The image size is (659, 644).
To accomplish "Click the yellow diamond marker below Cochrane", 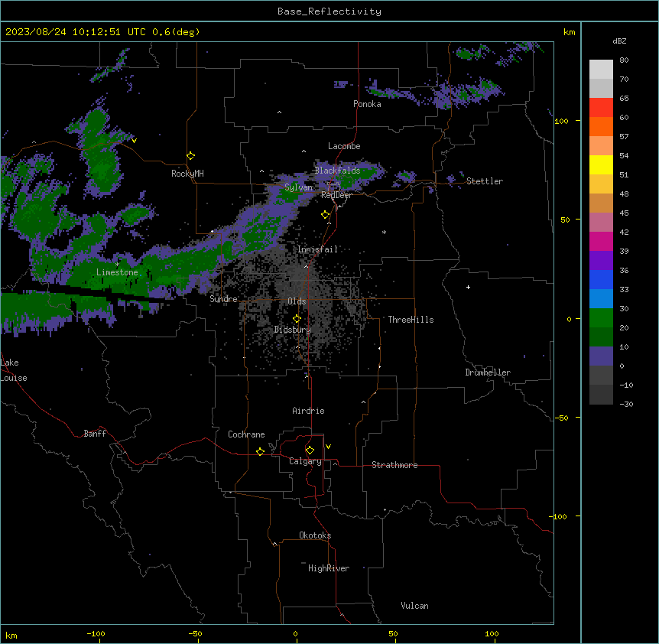I will 260,451.
